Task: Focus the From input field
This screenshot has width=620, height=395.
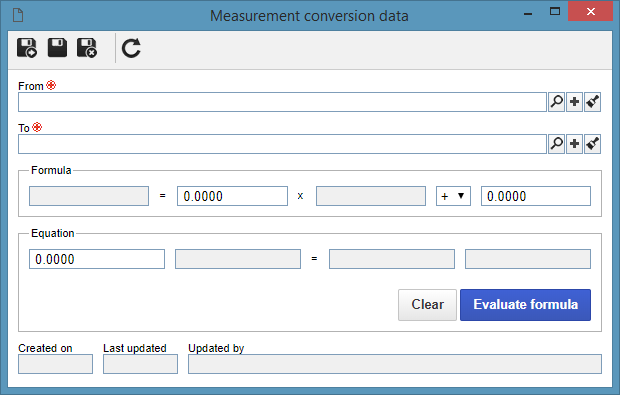Action: click(x=282, y=102)
